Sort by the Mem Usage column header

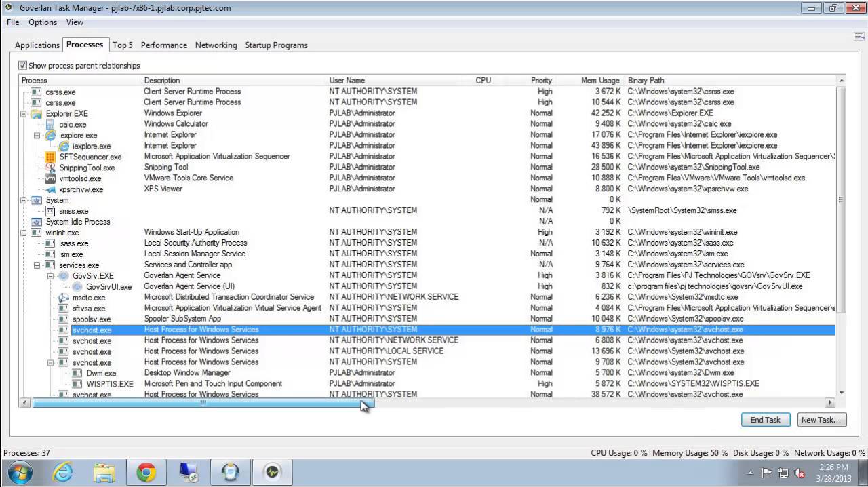pos(600,80)
